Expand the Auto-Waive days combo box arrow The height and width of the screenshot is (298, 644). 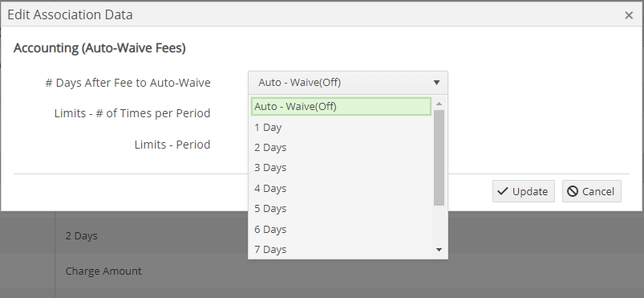click(436, 83)
